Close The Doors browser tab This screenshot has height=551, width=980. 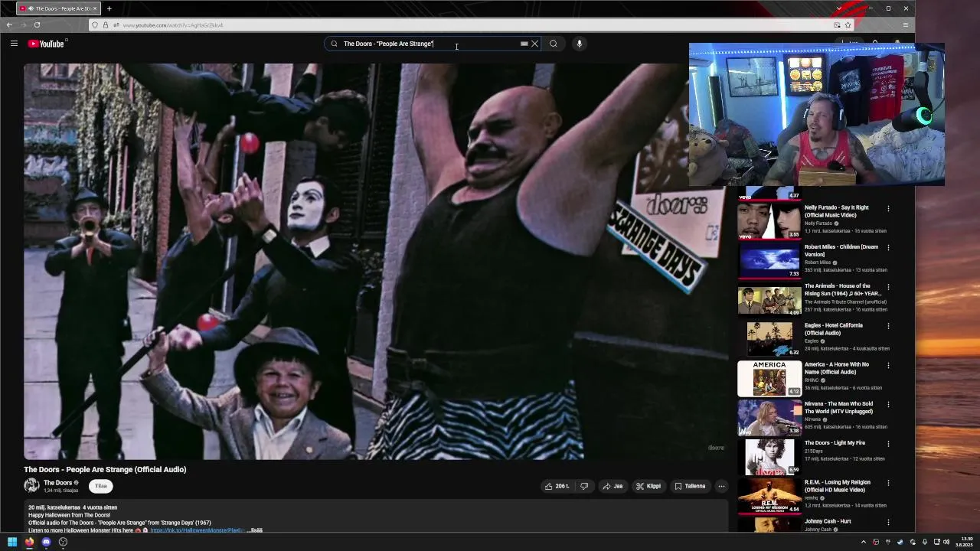tap(95, 8)
